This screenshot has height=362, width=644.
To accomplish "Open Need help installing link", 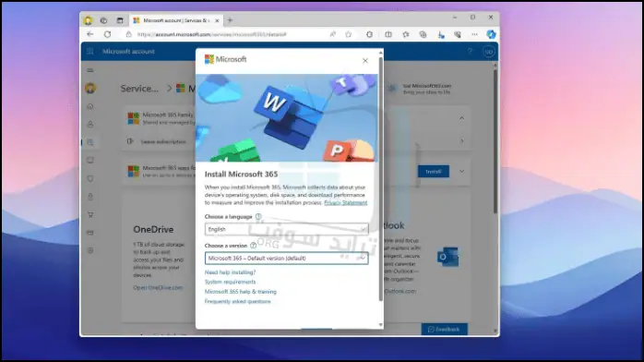I will (x=230, y=272).
